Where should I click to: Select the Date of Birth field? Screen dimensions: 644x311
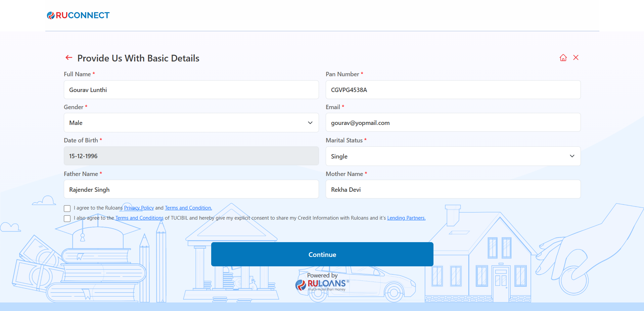point(191,156)
